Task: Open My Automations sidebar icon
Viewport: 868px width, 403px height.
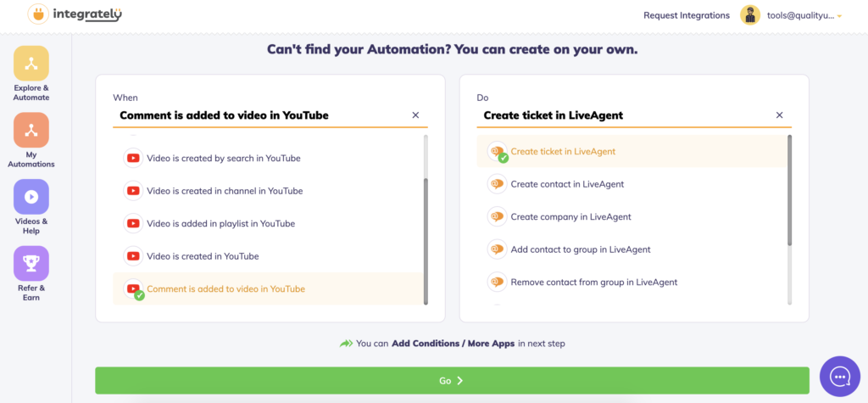Action: click(x=31, y=131)
